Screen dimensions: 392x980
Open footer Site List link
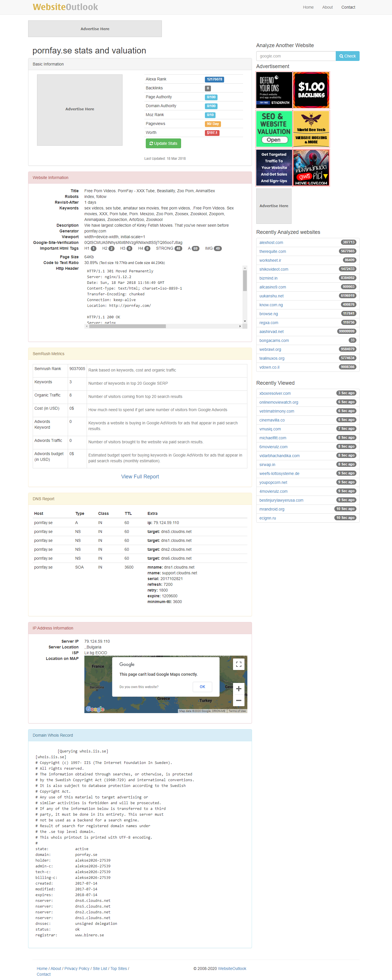point(100,969)
